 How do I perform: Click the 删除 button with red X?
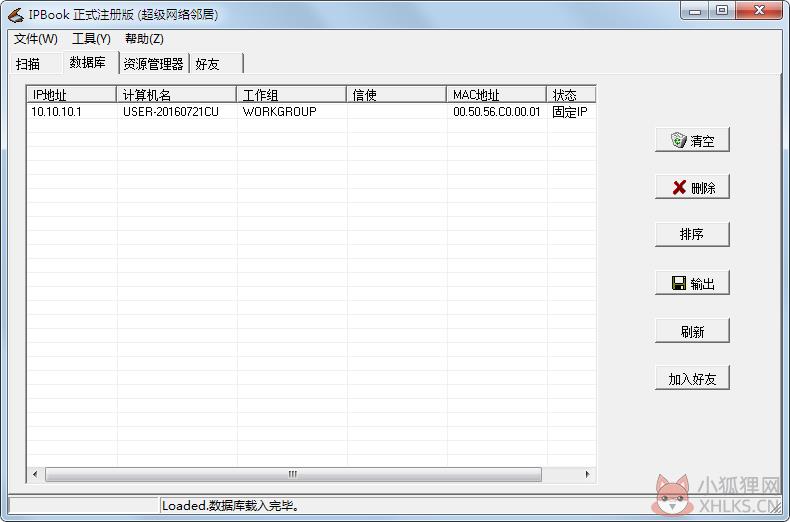(692, 187)
